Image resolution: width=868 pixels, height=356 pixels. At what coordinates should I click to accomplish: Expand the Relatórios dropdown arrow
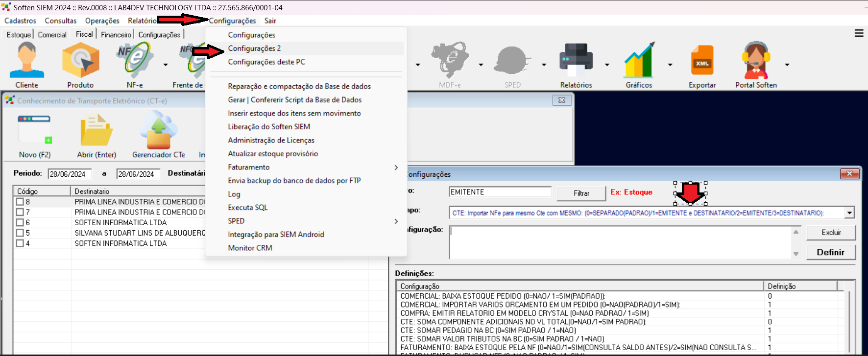607,65
